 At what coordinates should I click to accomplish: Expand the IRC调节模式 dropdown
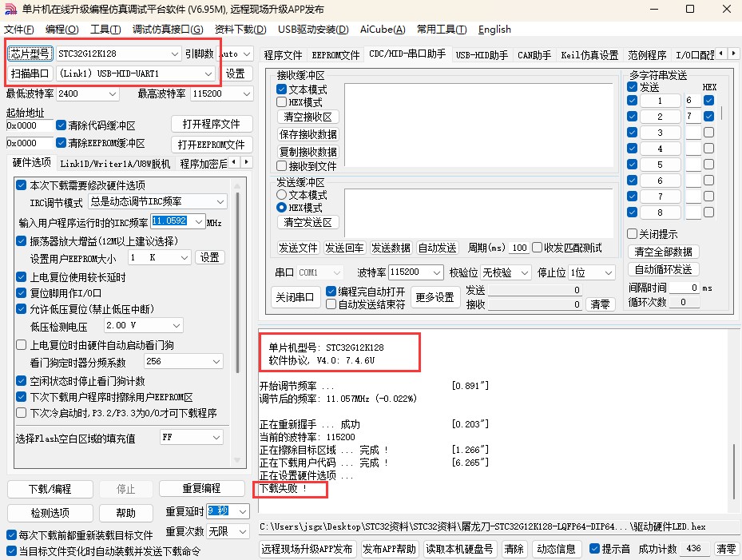click(x=220, y=201)
